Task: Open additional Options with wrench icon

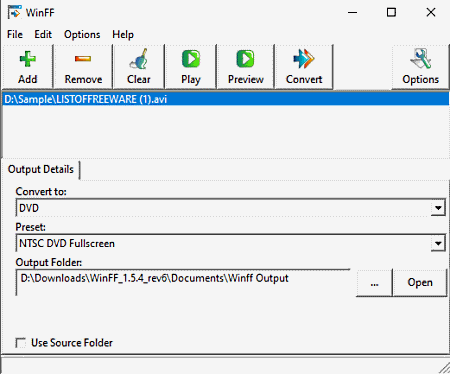Action: [x=420, y=67]
